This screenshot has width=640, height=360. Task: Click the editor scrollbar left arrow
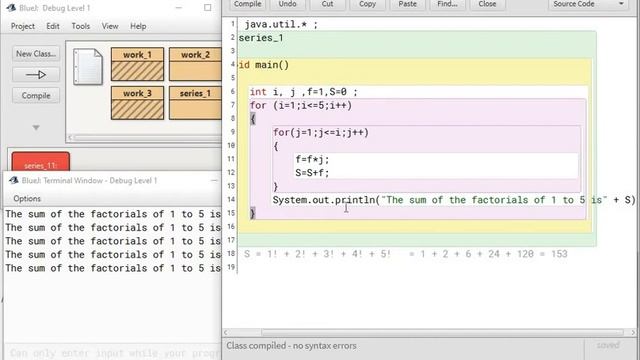(226, 333)
